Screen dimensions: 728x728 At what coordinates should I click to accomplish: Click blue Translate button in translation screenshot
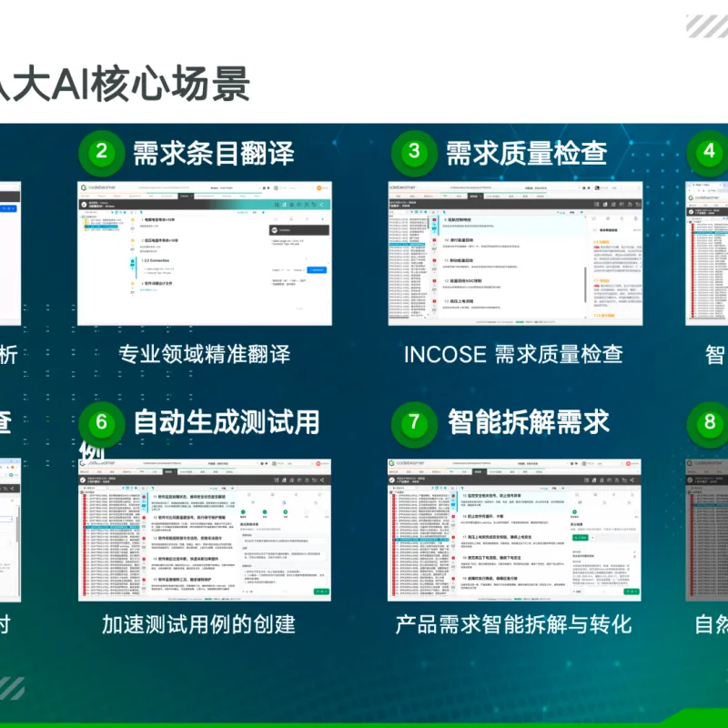[317, 269]
